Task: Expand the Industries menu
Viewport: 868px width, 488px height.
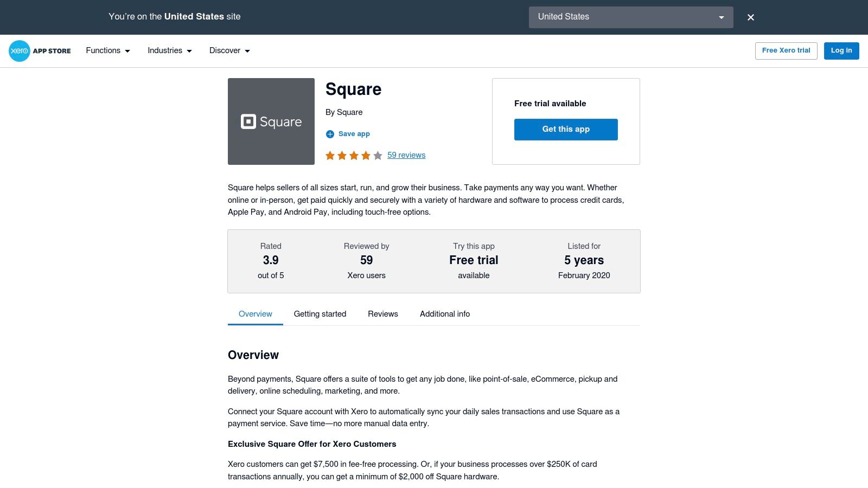Action: (x=170, y=50)
